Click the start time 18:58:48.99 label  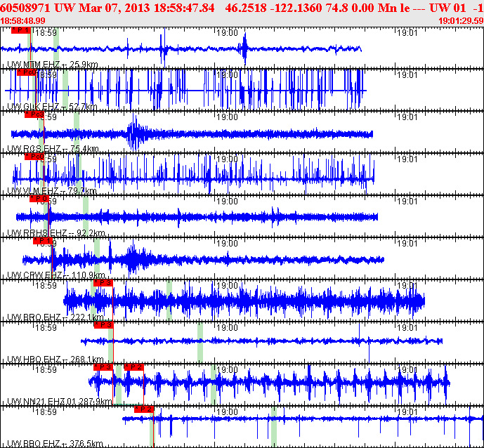[x=24, y=21]
